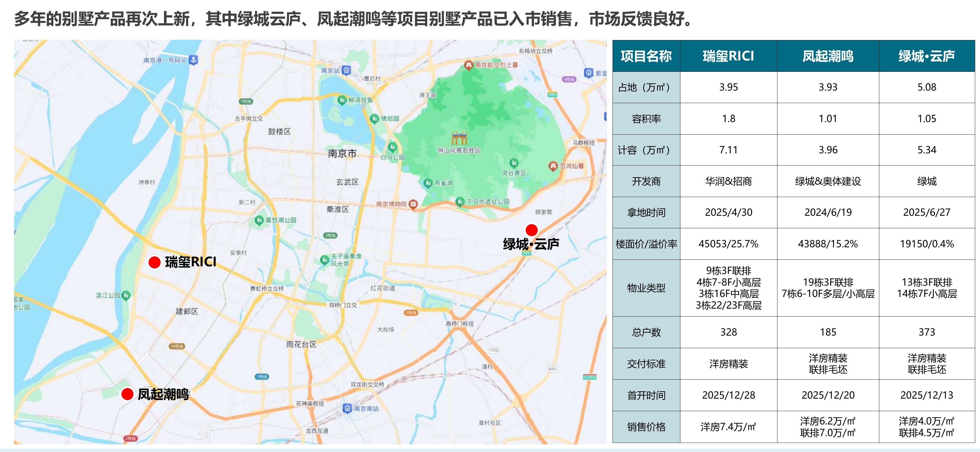The image size is (980, 452).
Task: Click the 项目名称 table header cell
Action: click(646, 56)
